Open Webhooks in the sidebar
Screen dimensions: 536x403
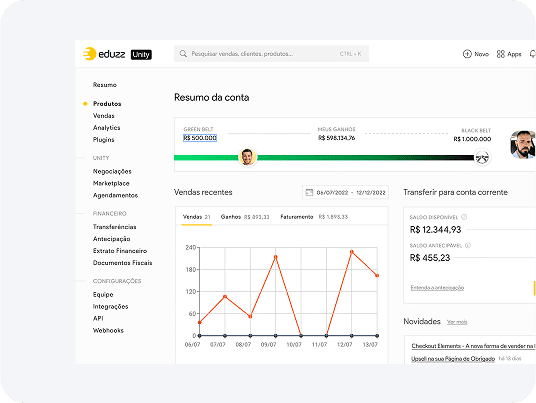pyautogui.click(x=108, y=330)
